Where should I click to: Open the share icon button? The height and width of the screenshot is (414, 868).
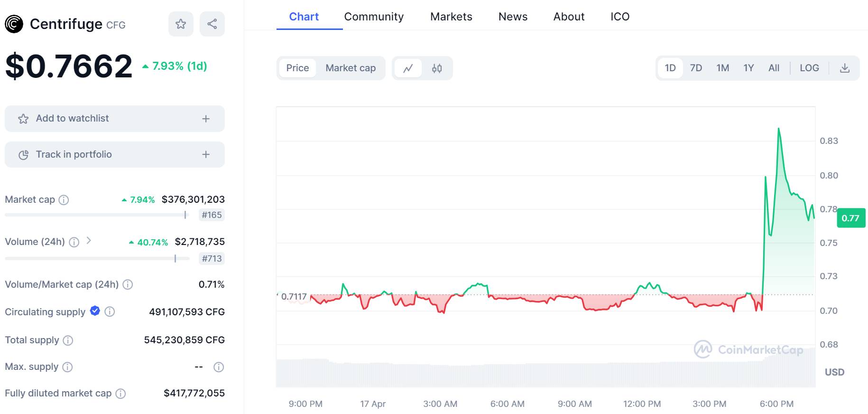tap(212, 24)
